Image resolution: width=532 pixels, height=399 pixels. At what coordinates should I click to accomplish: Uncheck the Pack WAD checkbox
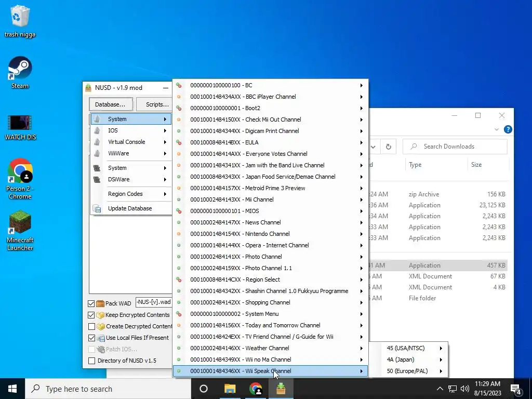coord(91,303)
